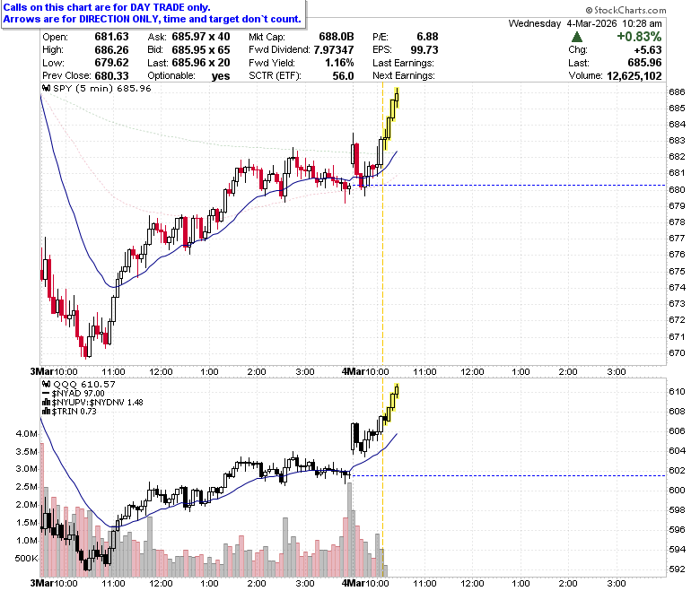This screenshot has width=700, height=591.
Task: Click the Volume 12,625,102 value
Action: 634,76
